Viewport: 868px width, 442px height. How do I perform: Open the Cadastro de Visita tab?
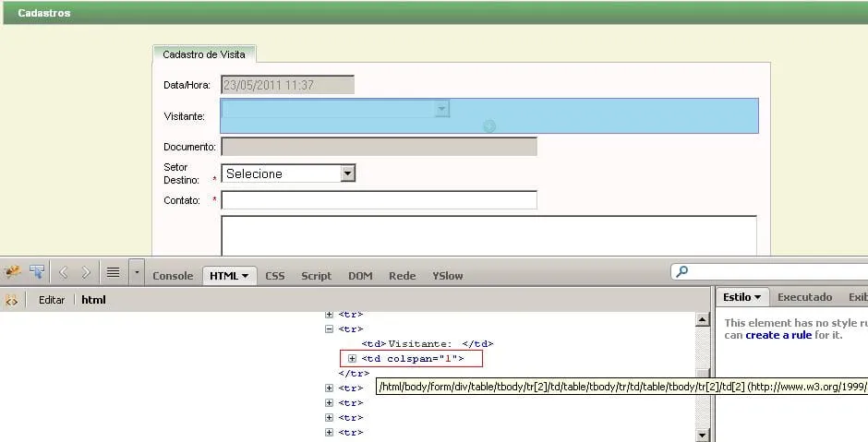pyautogui.click(x=204, y=54)
